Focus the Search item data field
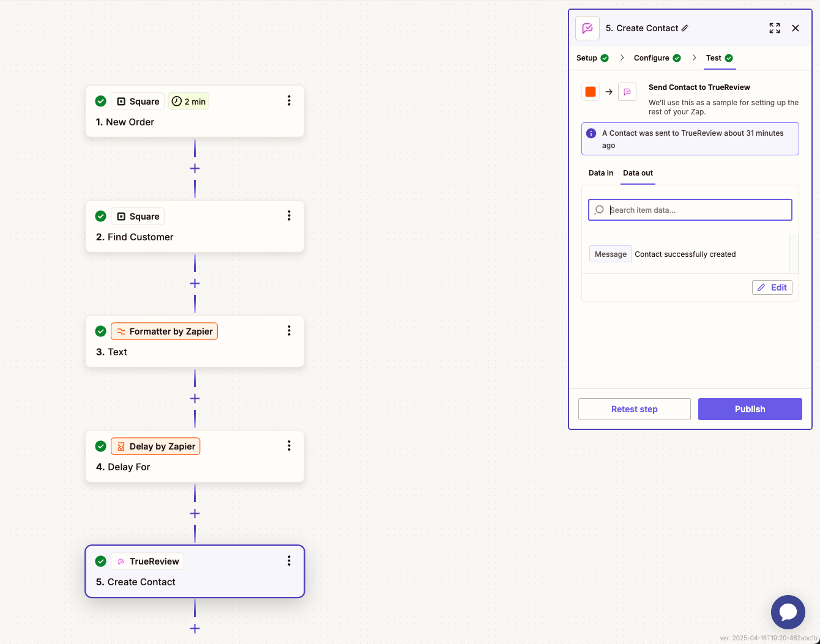This screenshot has width=820, height=644. coord(690,210)
